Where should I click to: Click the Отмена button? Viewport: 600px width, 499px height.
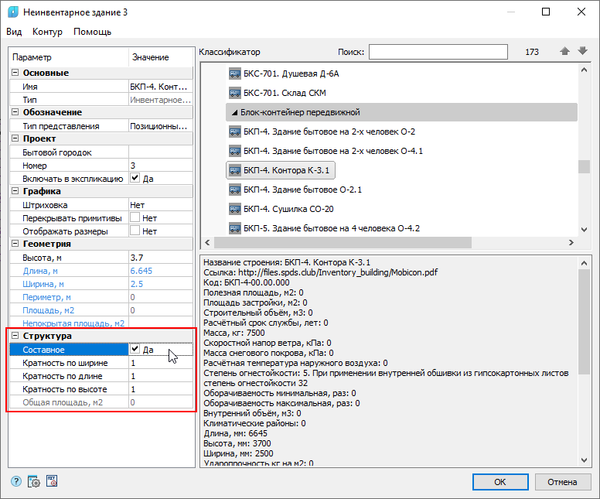click(x=562, y=482)
